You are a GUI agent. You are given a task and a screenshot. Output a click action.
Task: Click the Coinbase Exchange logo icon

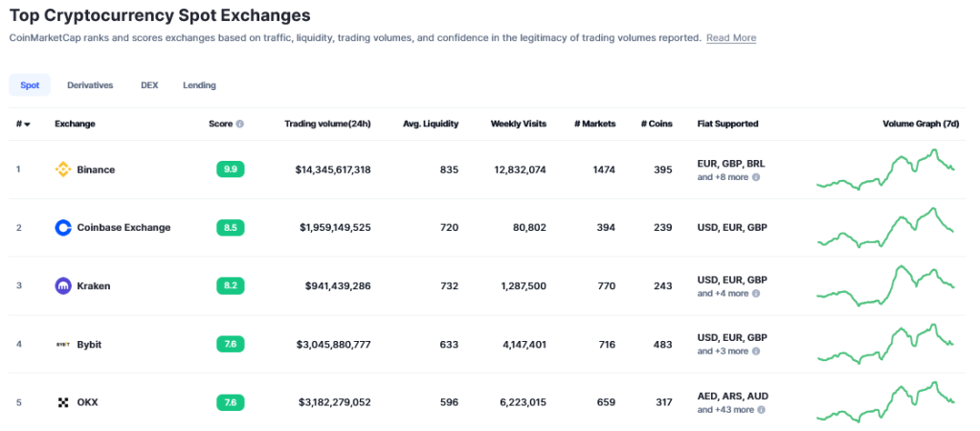[x=63, y=228]
